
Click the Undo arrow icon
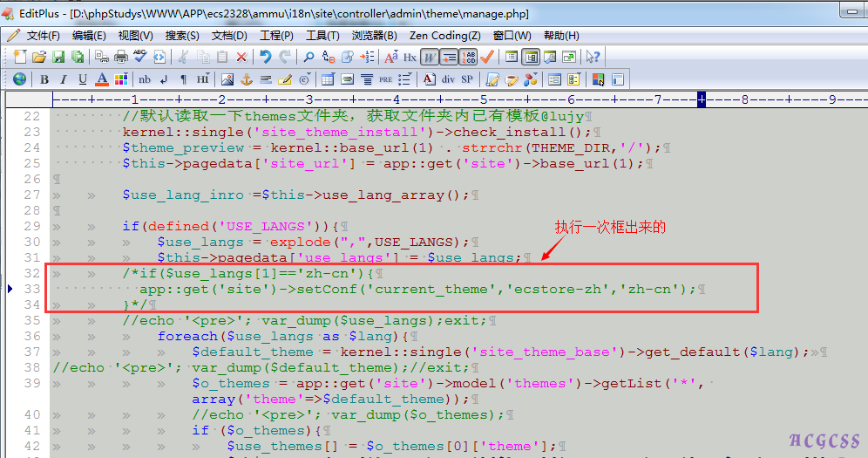tap(264, 57)
